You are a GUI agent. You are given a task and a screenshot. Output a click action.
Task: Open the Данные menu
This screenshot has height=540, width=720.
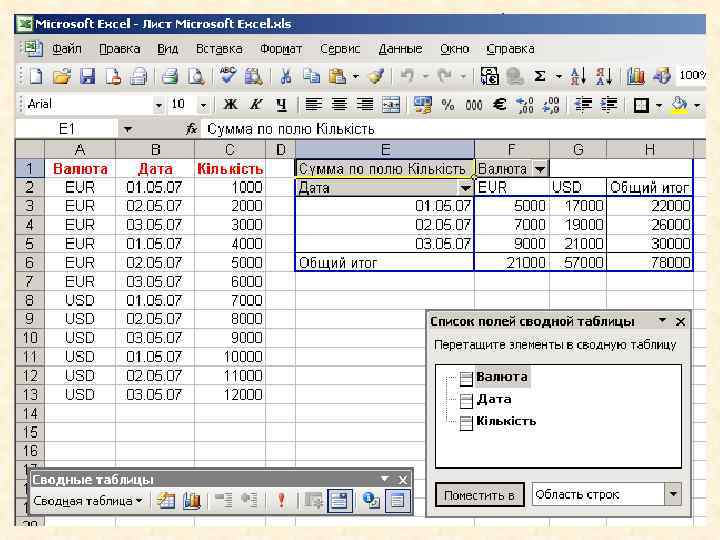click(400, 49)
